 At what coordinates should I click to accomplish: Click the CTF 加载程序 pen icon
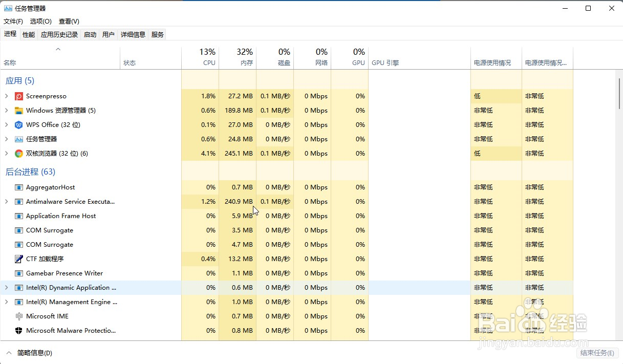(x=19, y=259)
